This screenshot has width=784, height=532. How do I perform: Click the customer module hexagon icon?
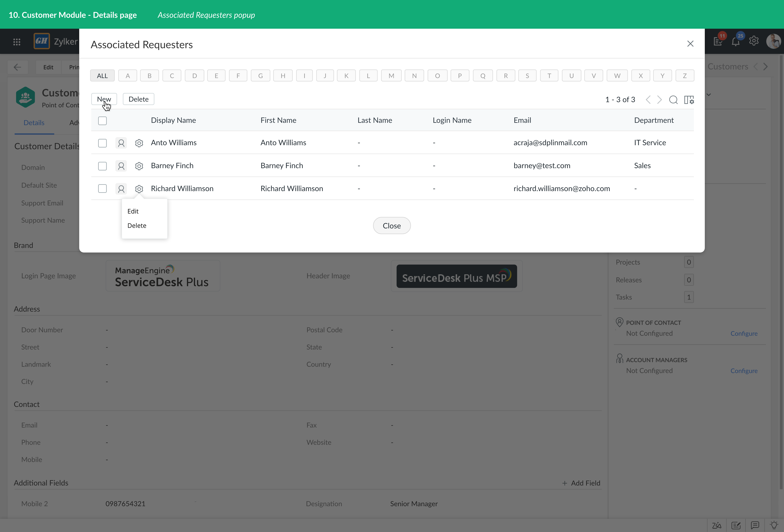tap(25, 97)
